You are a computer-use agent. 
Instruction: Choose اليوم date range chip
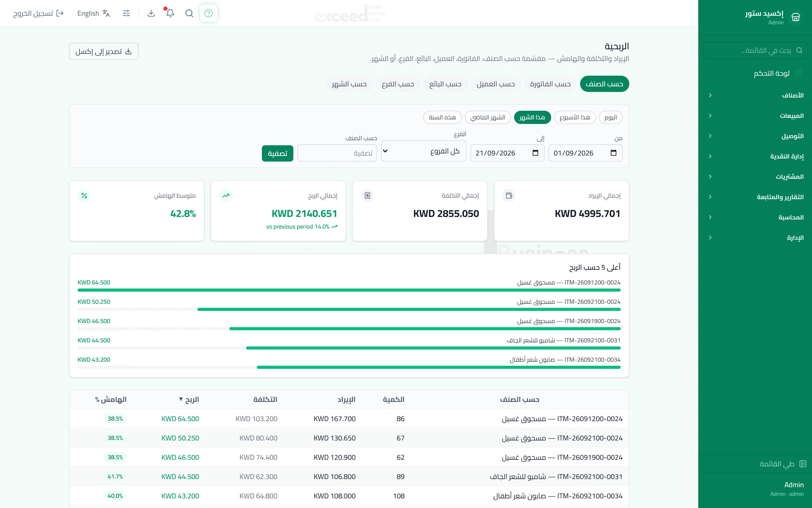pyautogui.click(x=610, y=117)
